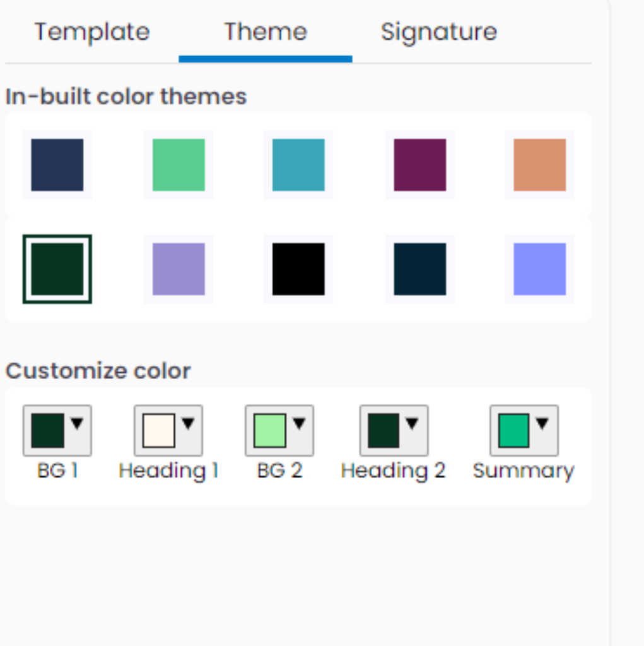This screenshot has height=646, width=644.
Task: Select the dark navy color theme
Action: coord(419,268)
